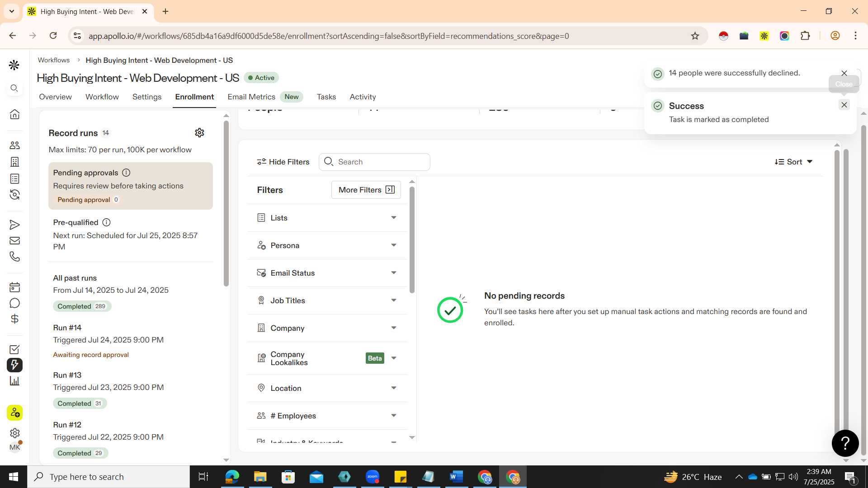
Task: Close the Success notification
Action: tap(844, 105)
